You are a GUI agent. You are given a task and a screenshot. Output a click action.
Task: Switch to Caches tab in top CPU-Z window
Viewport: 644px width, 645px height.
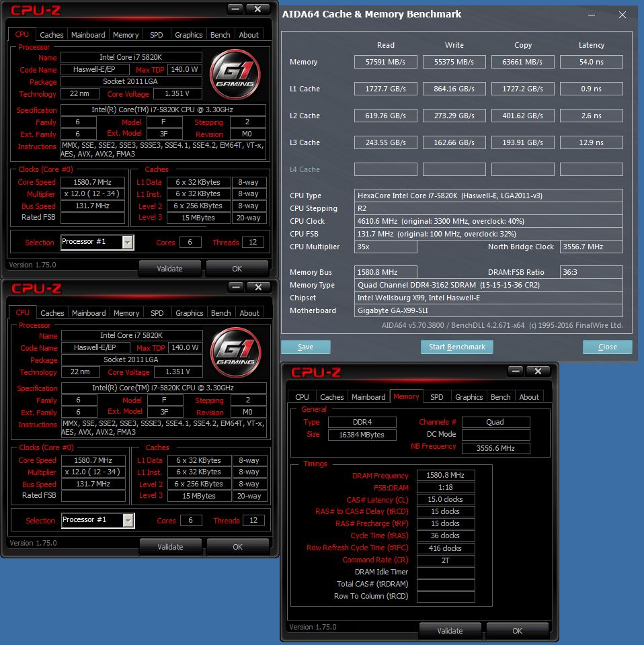point(52,35)
